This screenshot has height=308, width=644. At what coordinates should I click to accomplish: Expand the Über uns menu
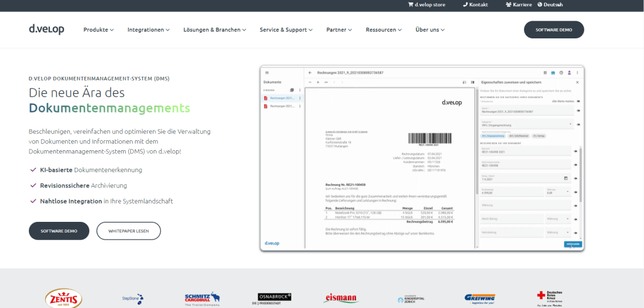(430, 30)
